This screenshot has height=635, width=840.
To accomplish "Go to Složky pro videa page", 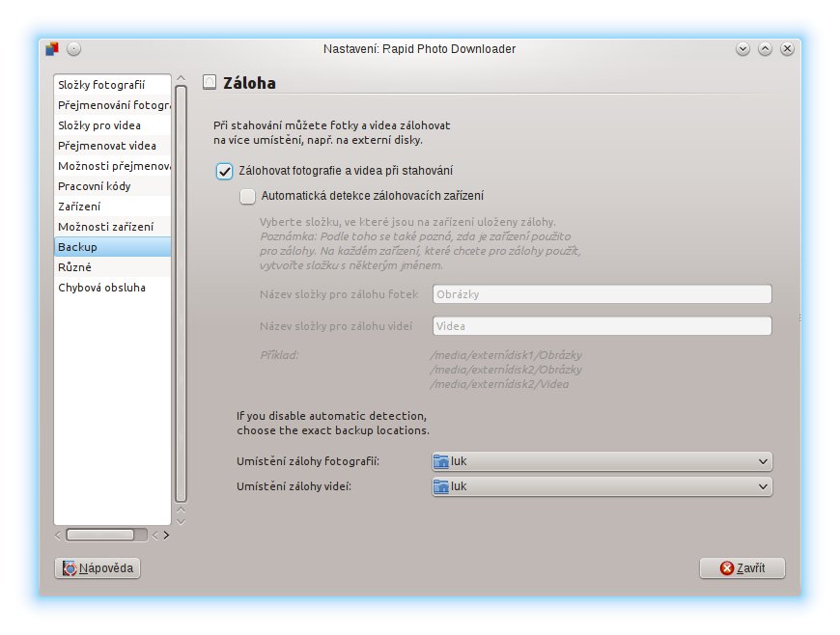I will click(113, 125).
